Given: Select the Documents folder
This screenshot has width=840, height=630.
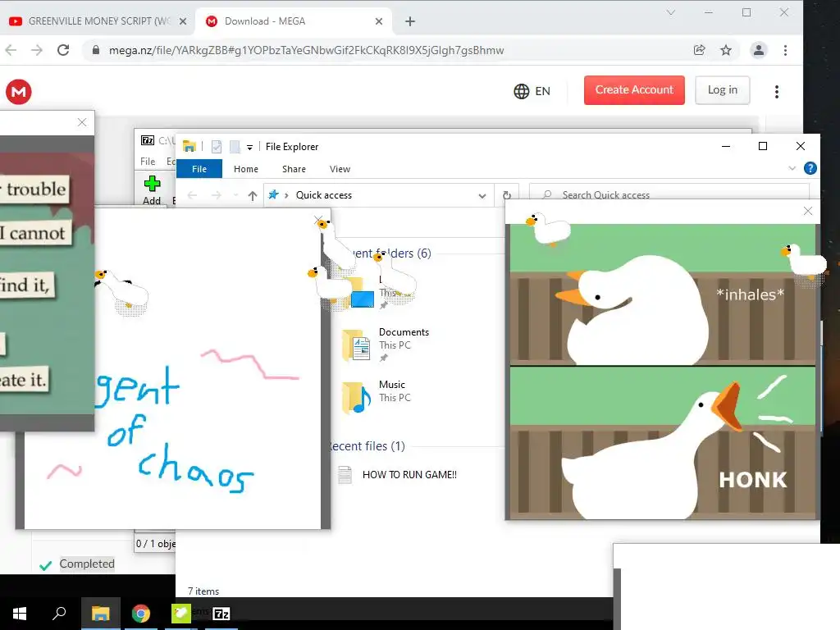Looking at the screenshot, I should (386, 345).
